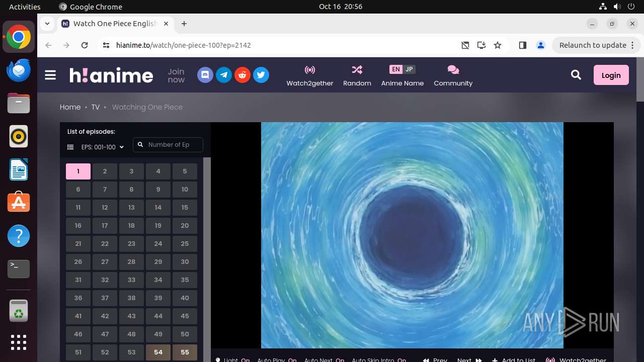This screenshot has width=644, height=362.
Task: Open the Chrome profile icon
Action: [541, 45]
